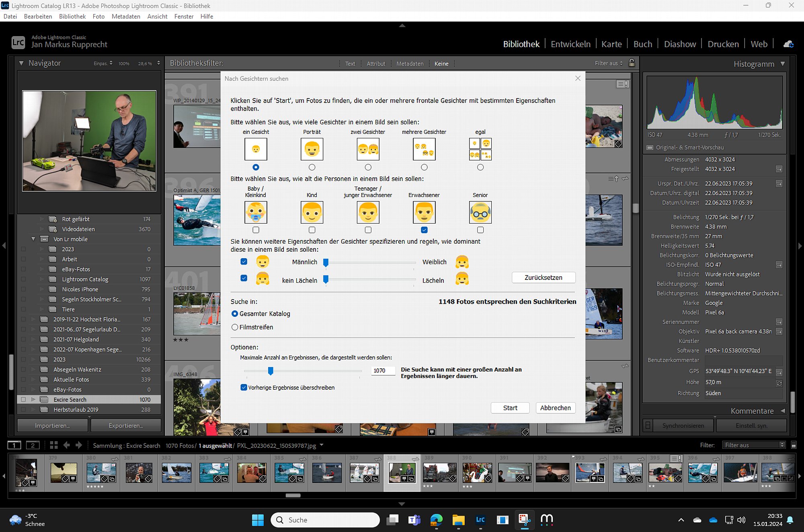The height and width of the screenshot is (532, 804).
Task: Enable the Baby / Kleinkind checkbox
Action: (256, 230)
